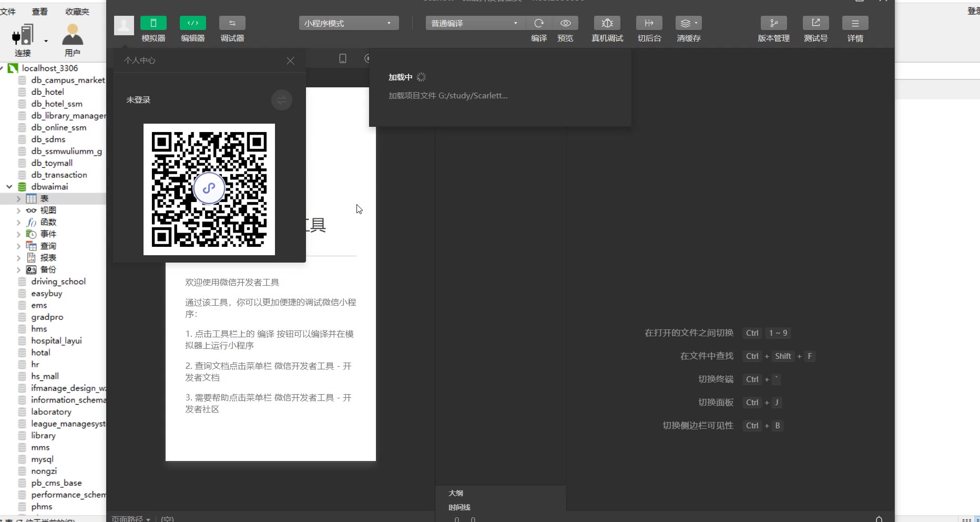Open the Navicat view menu
980x522 pixels.
[x=40, y=12]
